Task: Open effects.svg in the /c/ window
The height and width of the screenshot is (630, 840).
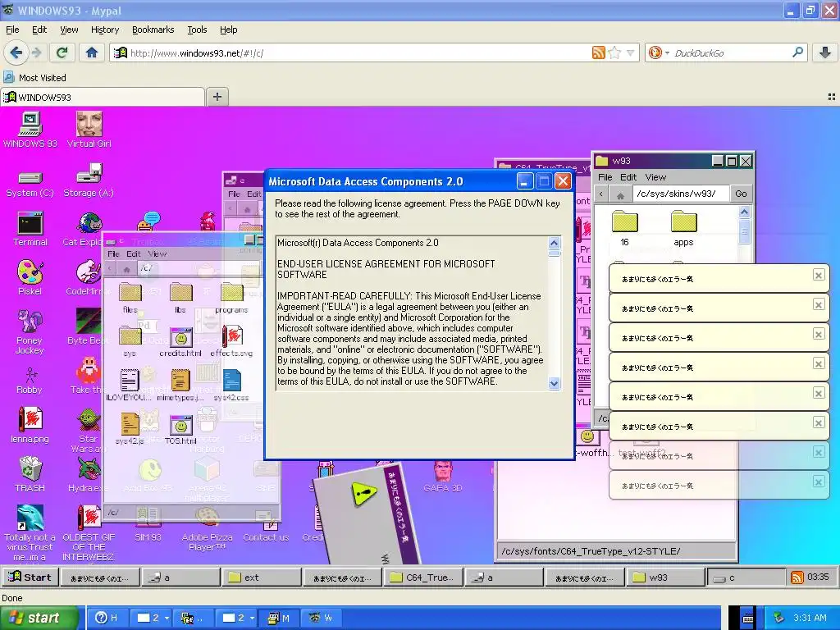Action: point(231,342)
